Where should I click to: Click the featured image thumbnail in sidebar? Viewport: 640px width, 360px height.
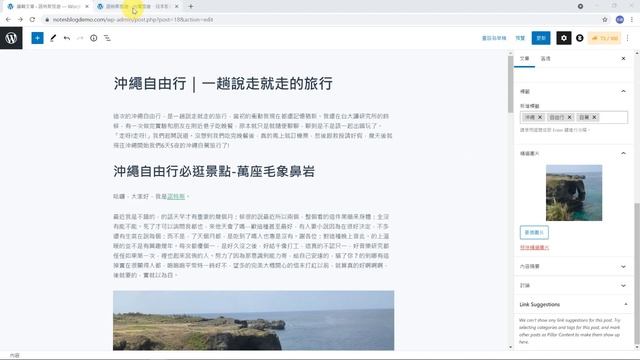[574, 193]
